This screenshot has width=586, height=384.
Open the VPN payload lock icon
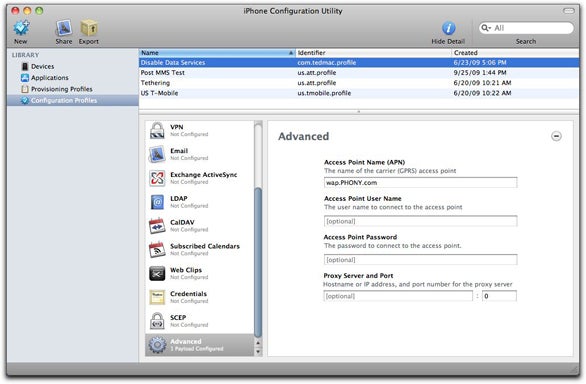click(157, 130)
